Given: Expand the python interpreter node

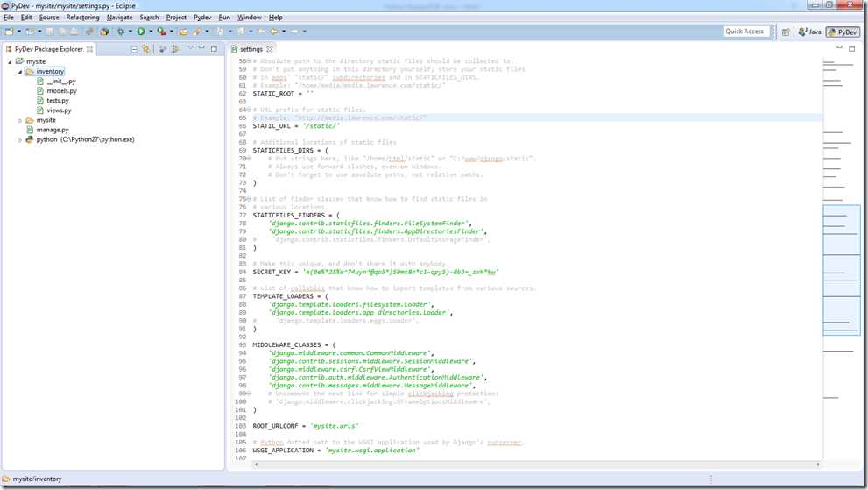Looking at the screenshot, I should [20, 139].
